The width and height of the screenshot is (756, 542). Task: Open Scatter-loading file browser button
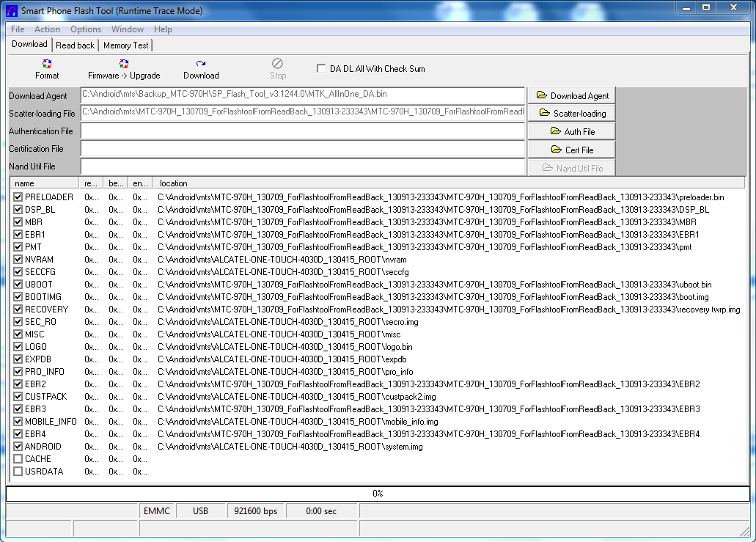(x=572, y=114)
